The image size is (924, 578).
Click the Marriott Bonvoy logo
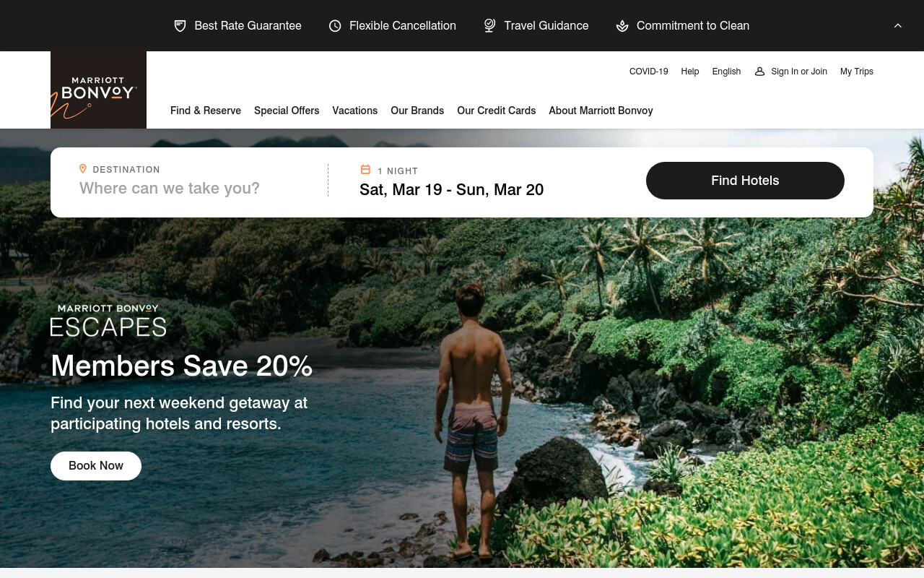(x=98, y=90)
